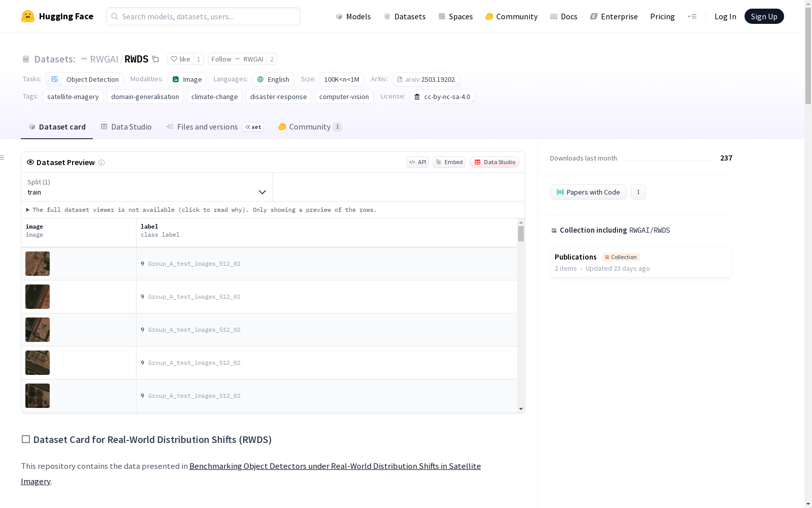Image resolution: width=812 pixels, height=508 pixels.
Task: Click the 100K<n<1M size tag
Action: [x=342, y=79]
